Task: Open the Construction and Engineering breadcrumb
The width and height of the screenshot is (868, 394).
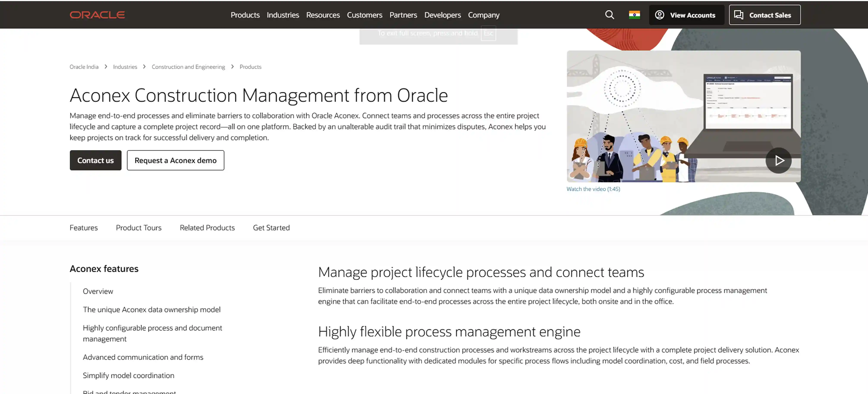Action: click(188, 67)
